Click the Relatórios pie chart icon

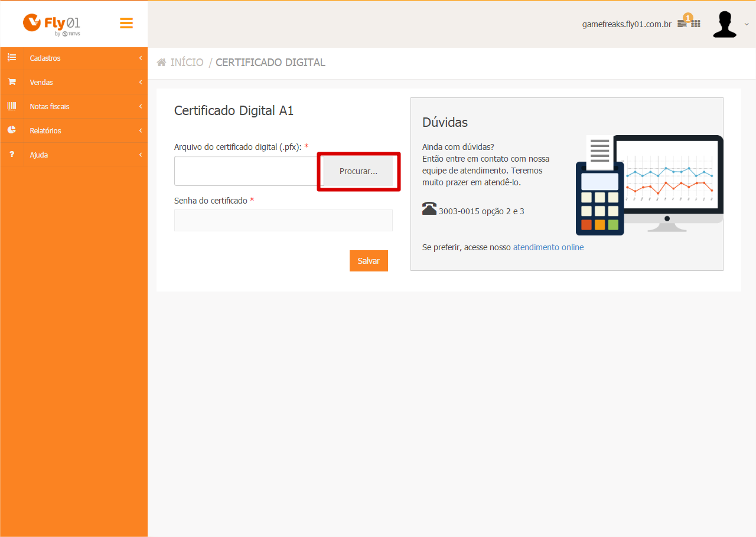click(x=12, y=130)
